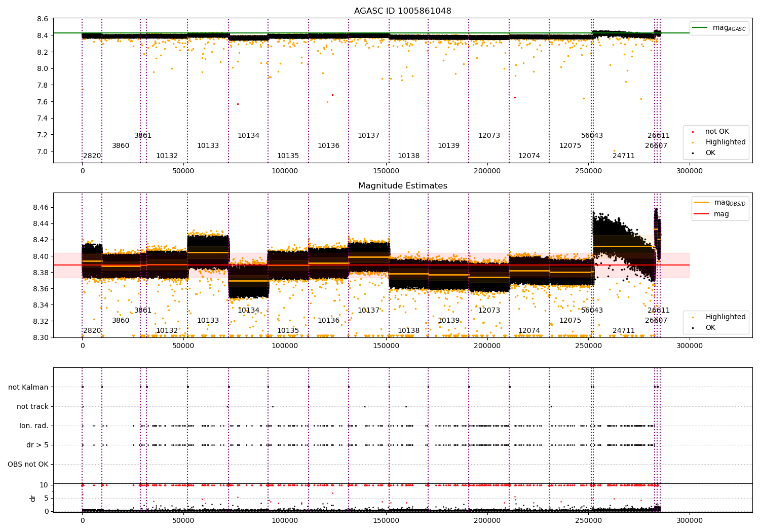This screenshot has width=760, height=532.
Task: Click the 'dr > 5' axis label
Action: pyautogui.click(x=37, y=445)
